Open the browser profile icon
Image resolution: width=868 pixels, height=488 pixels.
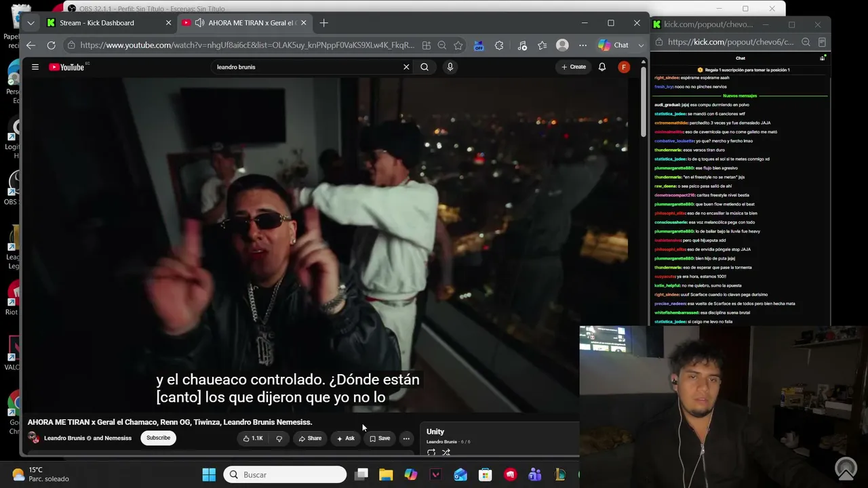coord(562,45)
